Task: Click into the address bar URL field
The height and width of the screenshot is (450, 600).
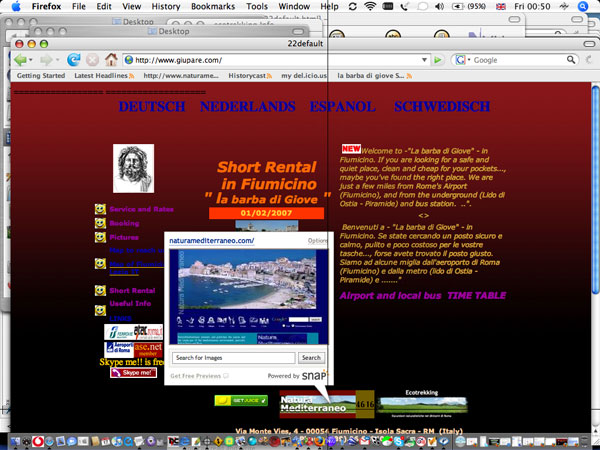Action: 276,60
